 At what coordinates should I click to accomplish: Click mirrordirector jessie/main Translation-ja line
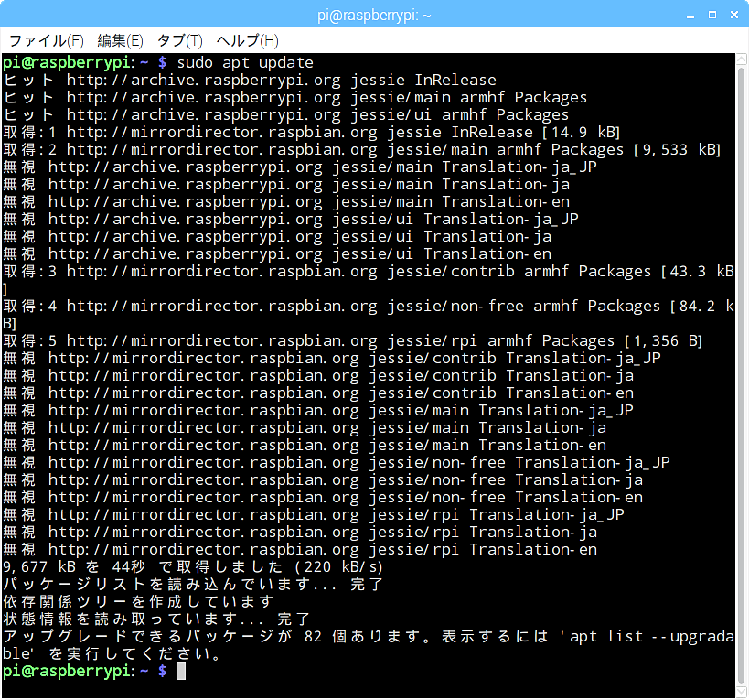(305, 427)
